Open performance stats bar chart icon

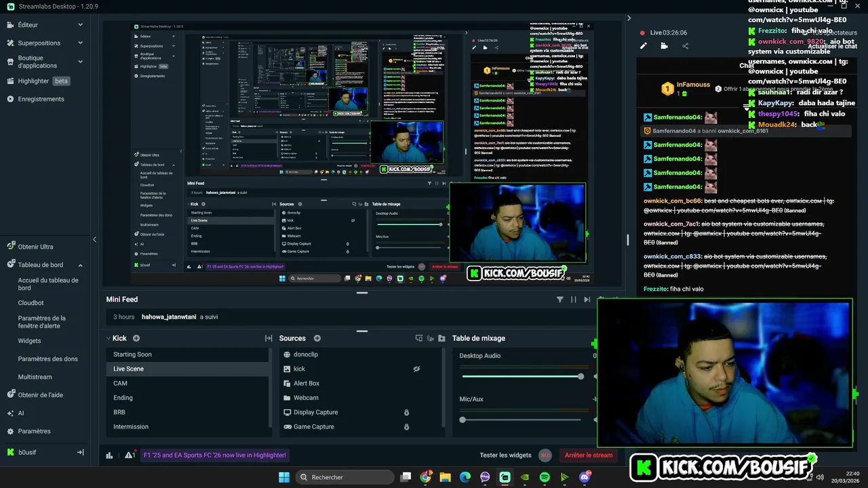click(x=109, y=455)
